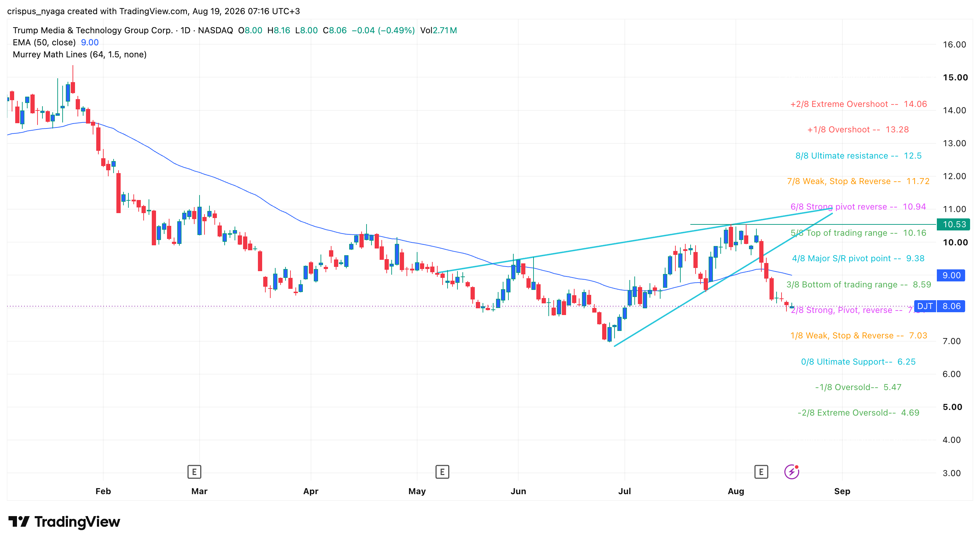Open the earnings marker right of Aug
980x543 pixels.
click(x=761, y=472)
